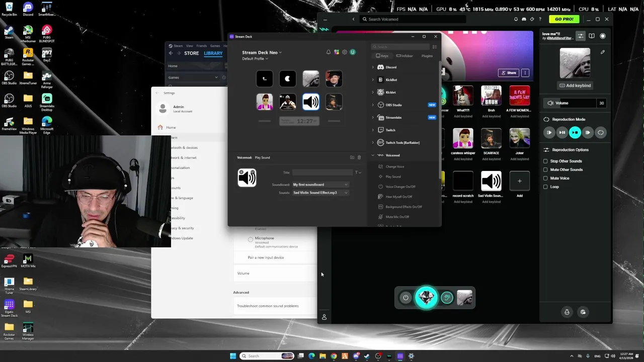Click Add tile to add new sound
Screen dimensions: 644x362
coord(520,181)
